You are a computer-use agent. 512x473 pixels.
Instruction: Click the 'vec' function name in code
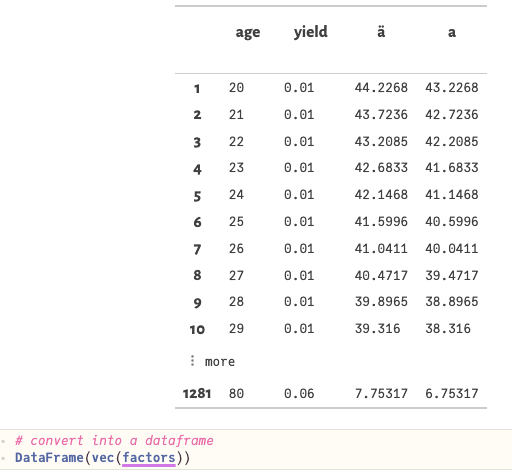pos(103,458)
